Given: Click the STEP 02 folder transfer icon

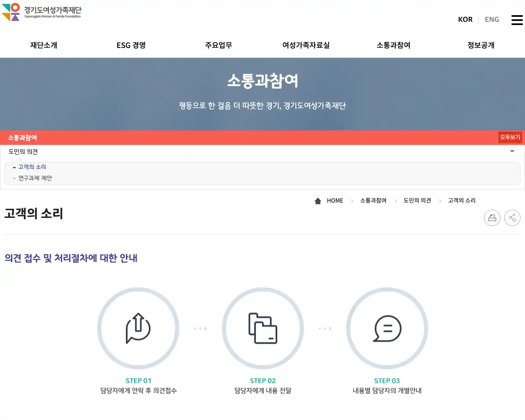Looking at the screenshot, I should pos(263,328).
